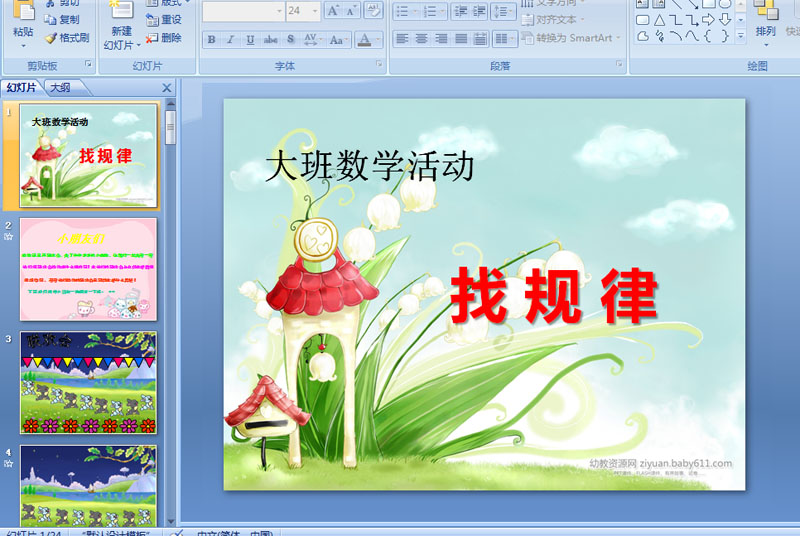The width and height of the screenshot is (800, 536).
Task: Toggle Strikethrough (abc) formatting
Action: (270, 39)
